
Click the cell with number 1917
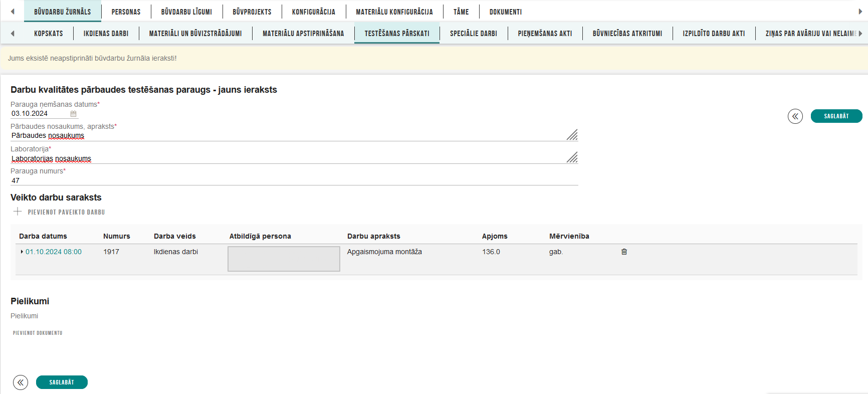coord(111,252)
